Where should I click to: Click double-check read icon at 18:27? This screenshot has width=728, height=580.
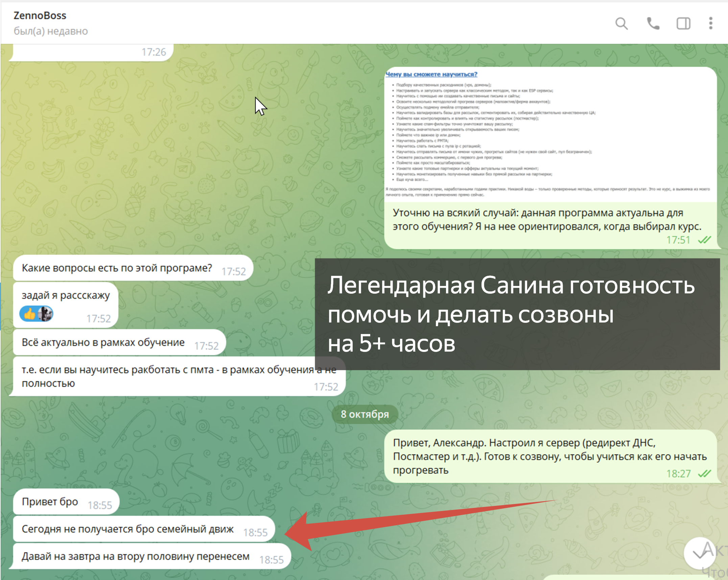[x=704, y=473]
